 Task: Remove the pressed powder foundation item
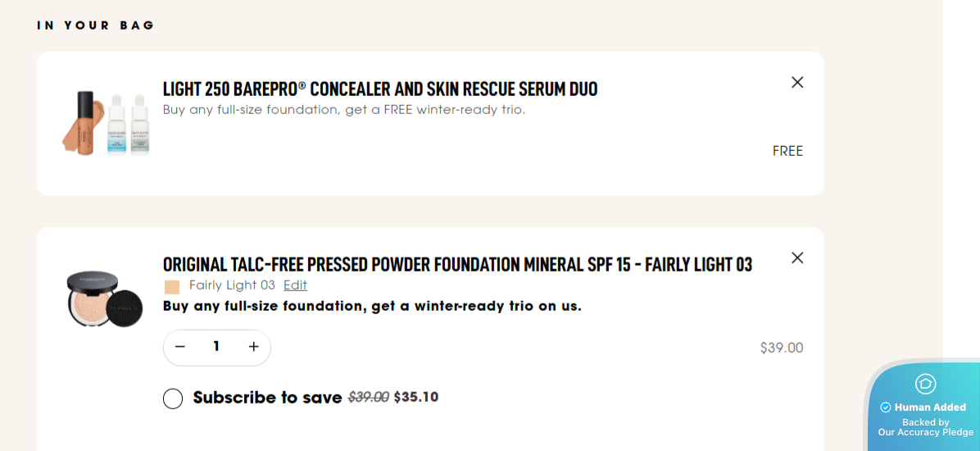pos(797,257)
